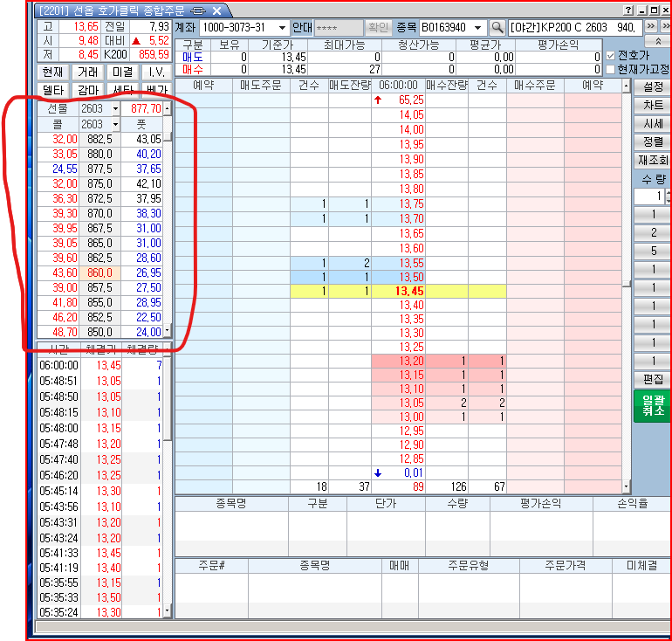Screen dimensions: 672x641
Task: Enable the 현재가고정 checkbox
Action: coord(610,69)
